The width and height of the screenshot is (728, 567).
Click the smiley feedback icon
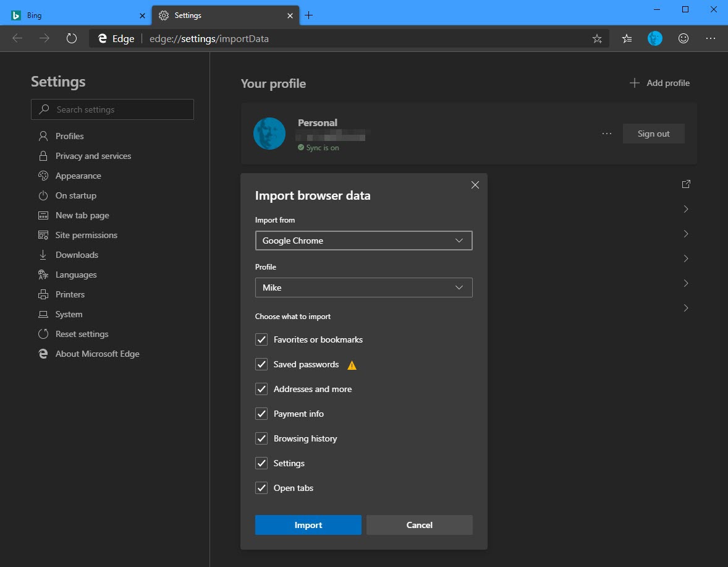683,38
